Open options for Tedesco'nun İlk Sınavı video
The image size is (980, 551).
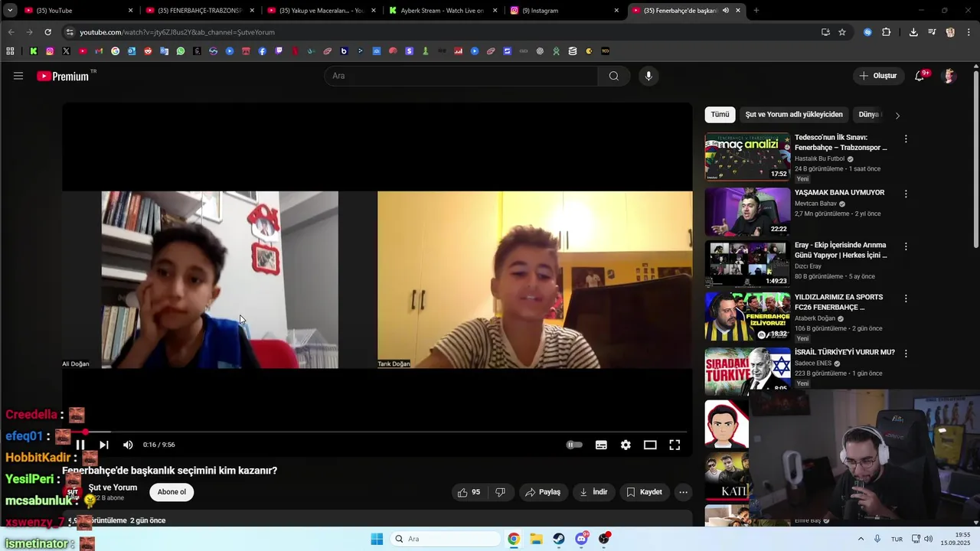click(906, 139)
